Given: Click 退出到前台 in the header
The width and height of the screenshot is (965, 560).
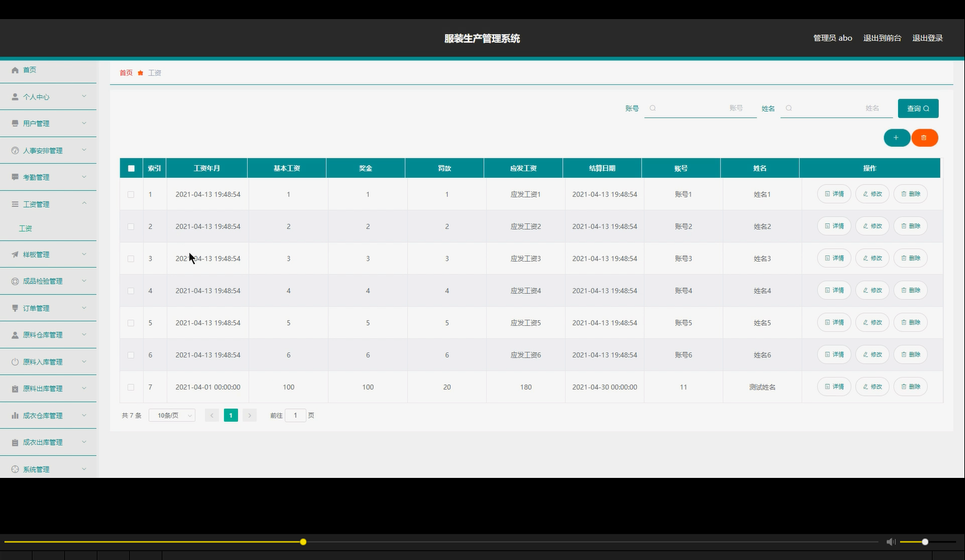Looking at the screenshot, I should point(882,38).
